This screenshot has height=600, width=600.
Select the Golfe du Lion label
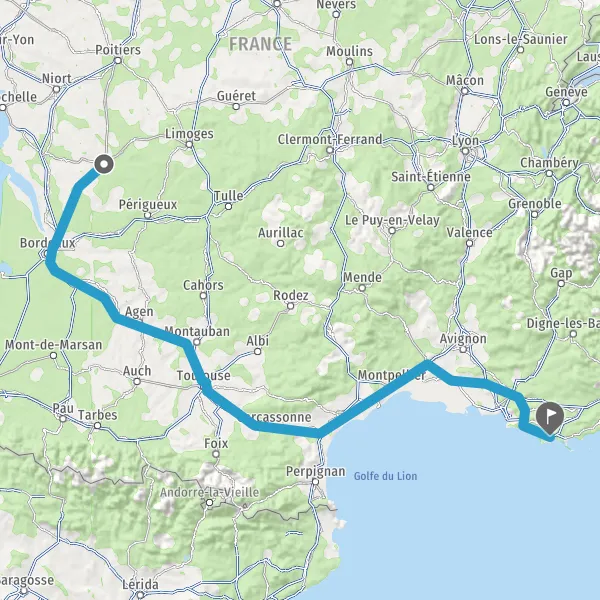[385, 476]
